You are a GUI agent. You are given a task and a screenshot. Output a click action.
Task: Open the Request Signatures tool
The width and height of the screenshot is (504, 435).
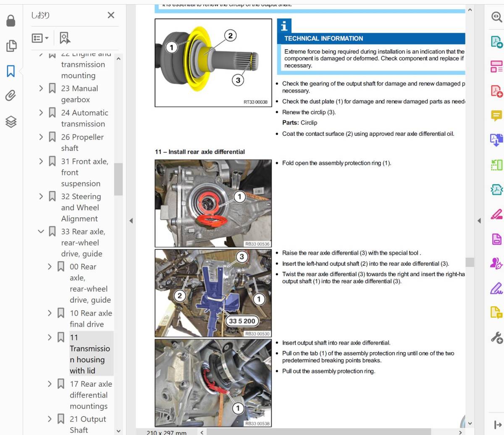496,264
